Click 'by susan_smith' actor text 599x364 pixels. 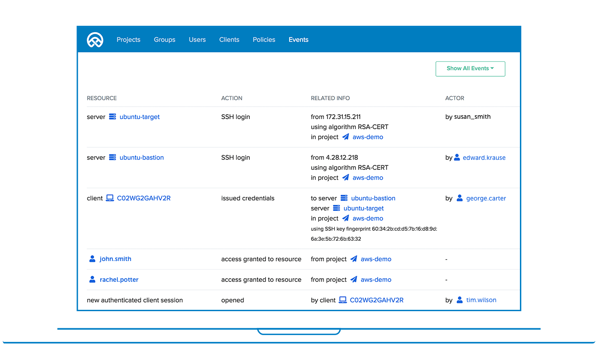(x=468, y=117)
